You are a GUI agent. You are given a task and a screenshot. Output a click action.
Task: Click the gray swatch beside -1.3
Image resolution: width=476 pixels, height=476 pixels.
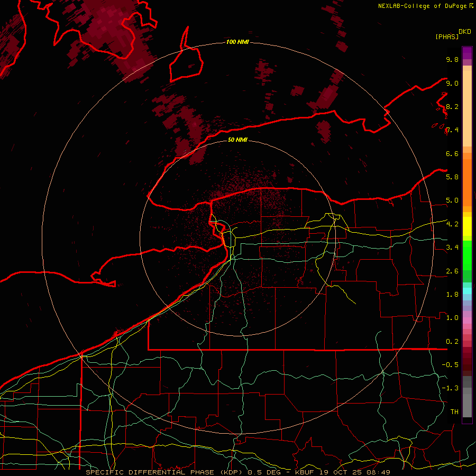tap(467, 388)
